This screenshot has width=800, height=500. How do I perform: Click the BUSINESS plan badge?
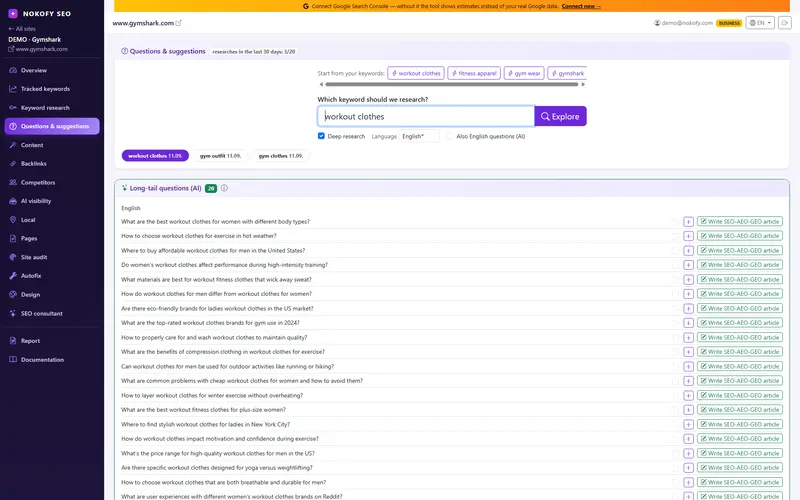pyautogui.click(x=729, y=23)
